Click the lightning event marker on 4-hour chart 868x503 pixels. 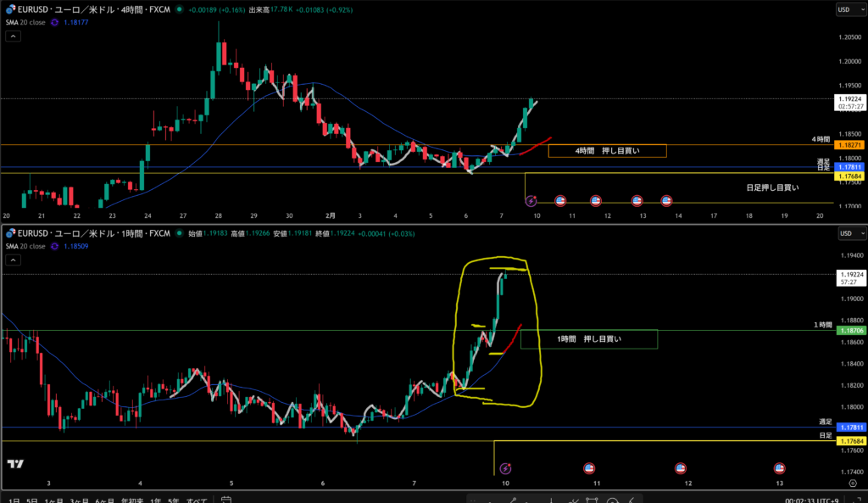[x=531, y=201]
